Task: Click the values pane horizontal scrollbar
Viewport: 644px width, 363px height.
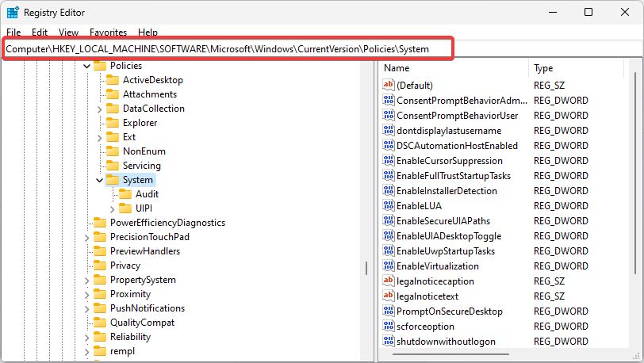Action: [450, 354]
